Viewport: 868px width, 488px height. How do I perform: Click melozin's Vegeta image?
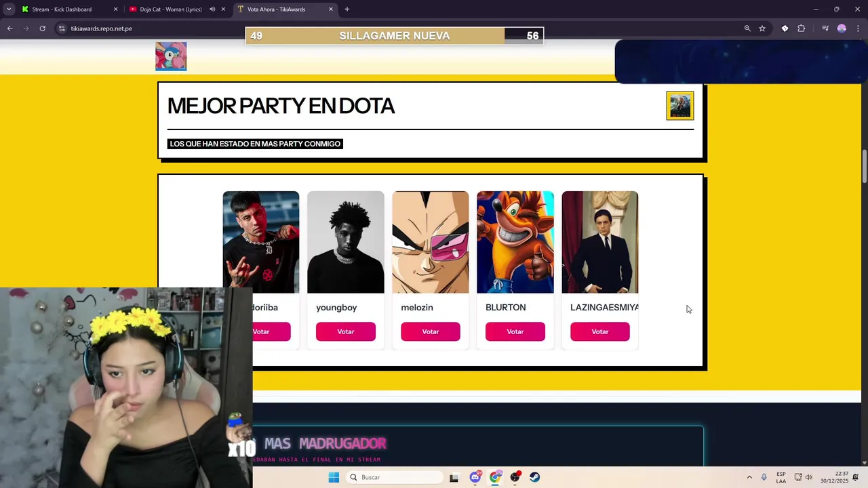point(431,242)
